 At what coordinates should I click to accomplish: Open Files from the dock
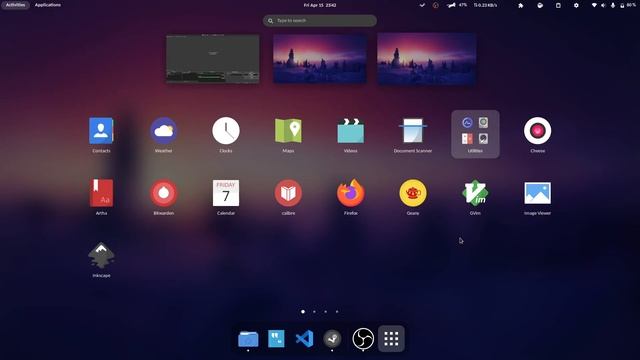point(248,339)
